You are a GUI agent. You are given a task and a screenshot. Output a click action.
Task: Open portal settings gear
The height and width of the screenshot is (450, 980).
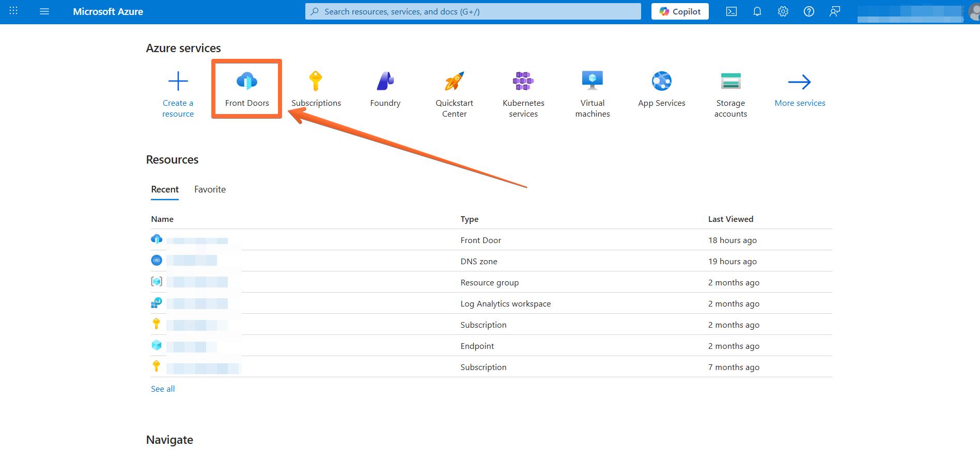783,11
